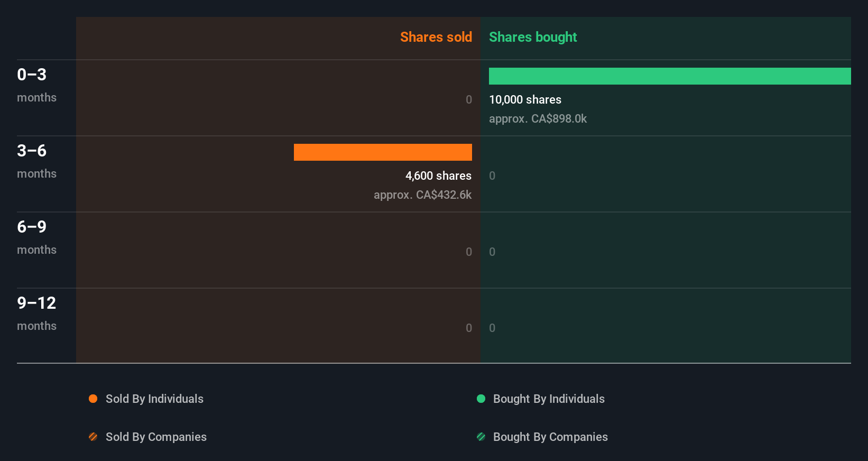Click the approx. CA$432.6k value

(422, 195)
